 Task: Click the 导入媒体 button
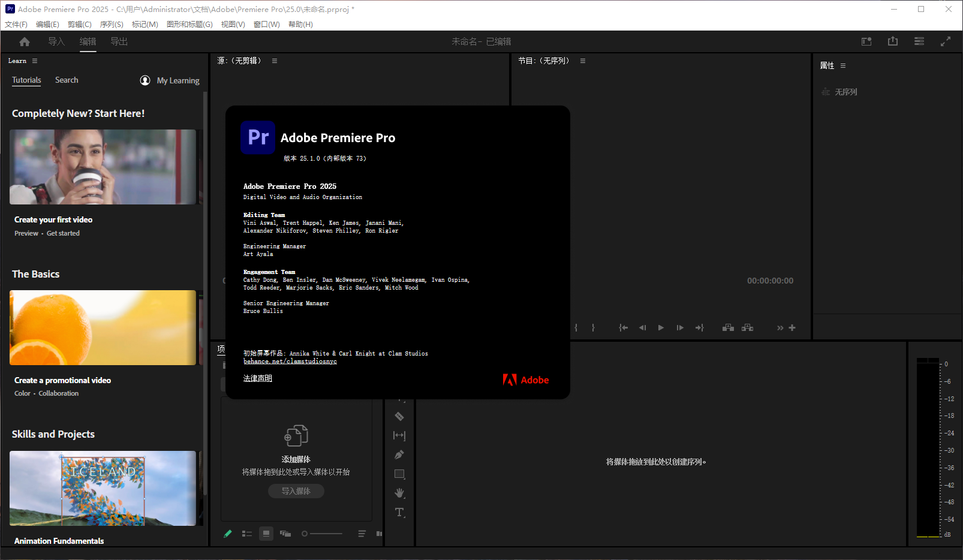point(296,491)
